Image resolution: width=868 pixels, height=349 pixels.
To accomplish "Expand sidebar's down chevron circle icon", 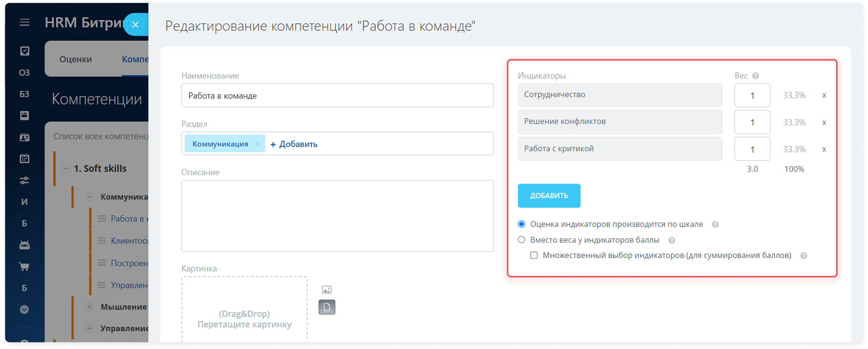I will pyautogui.click(x=25, y=310).
